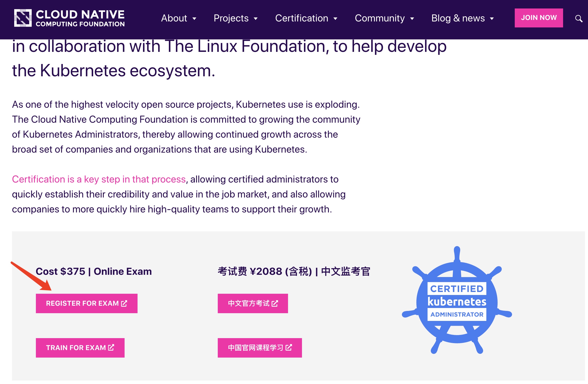Expand the Projects dropdown arrow
This screenshot has height=384, width=588.
pos(256,19)
